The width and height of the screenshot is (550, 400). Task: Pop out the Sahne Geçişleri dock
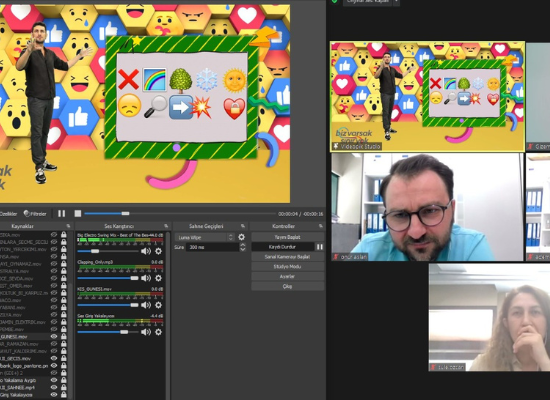click(243, 226)
